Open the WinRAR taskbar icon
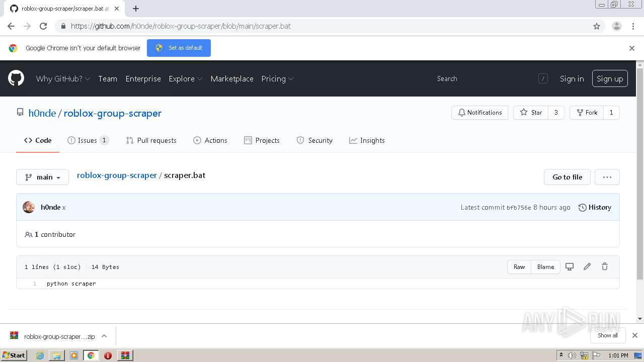Screen dimensions: 644x362 pyautogui.click(x=125, y=355)
